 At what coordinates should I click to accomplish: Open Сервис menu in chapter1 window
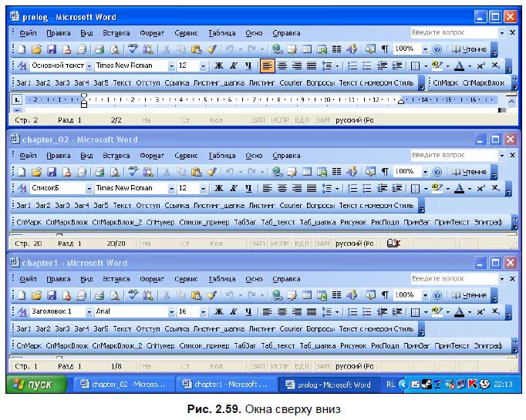[x=186, y=279]
